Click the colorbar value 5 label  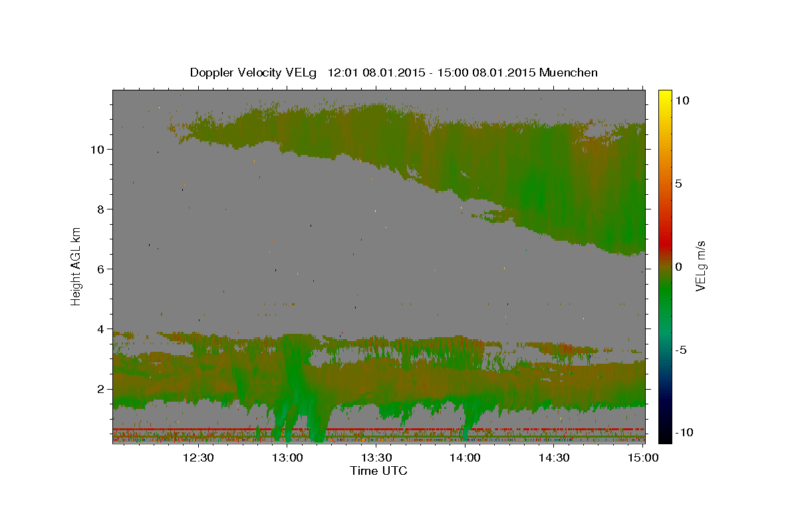(x=679, y=184)
